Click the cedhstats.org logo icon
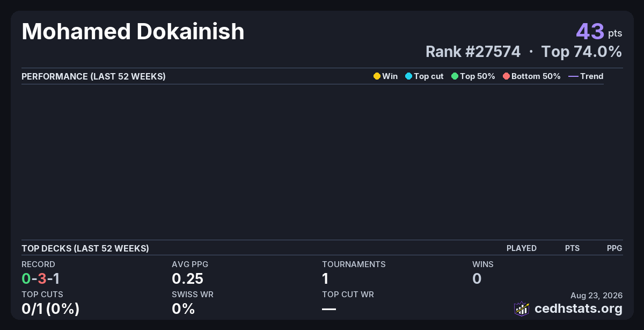Screen dimensions: 644x330 tap(522, 309)
